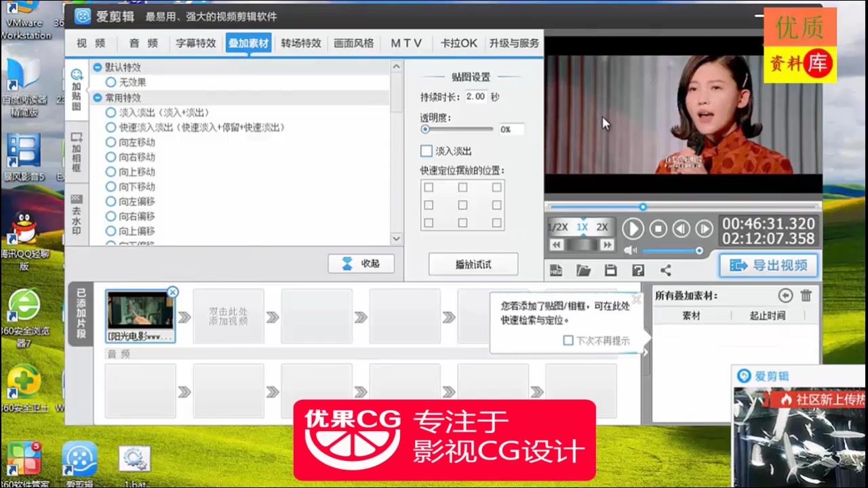Choose the 向下移动 effect

(x=111, y=187)
